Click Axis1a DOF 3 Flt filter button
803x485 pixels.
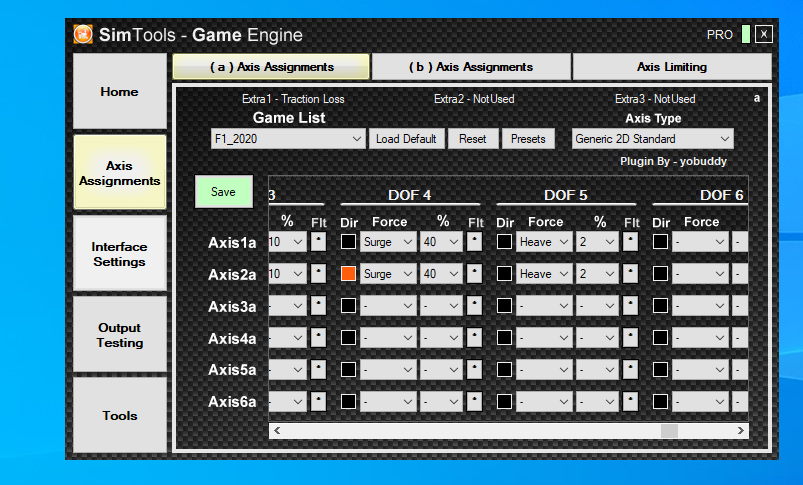tap(319, 242)
